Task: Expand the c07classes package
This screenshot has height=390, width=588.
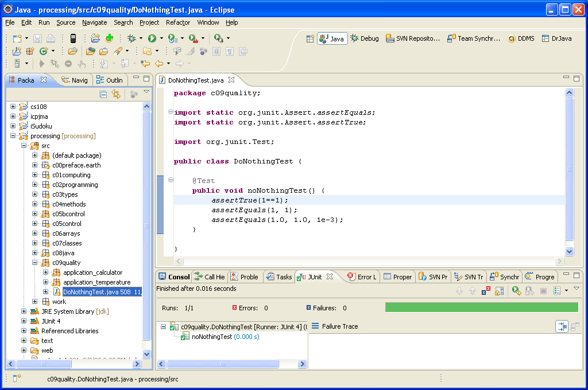Action: coord(34,243)
